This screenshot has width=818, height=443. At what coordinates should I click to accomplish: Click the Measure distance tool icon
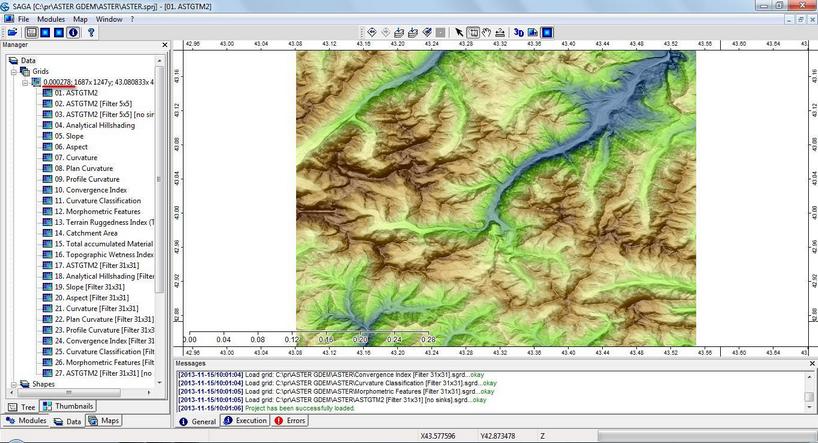(501, 32)
